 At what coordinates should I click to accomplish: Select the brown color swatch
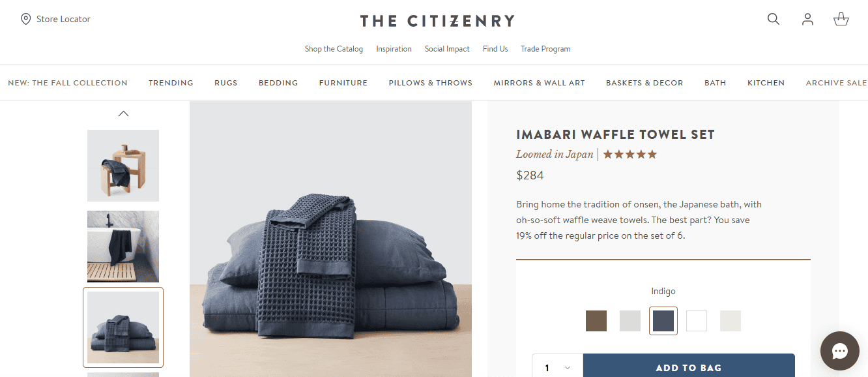596,321
